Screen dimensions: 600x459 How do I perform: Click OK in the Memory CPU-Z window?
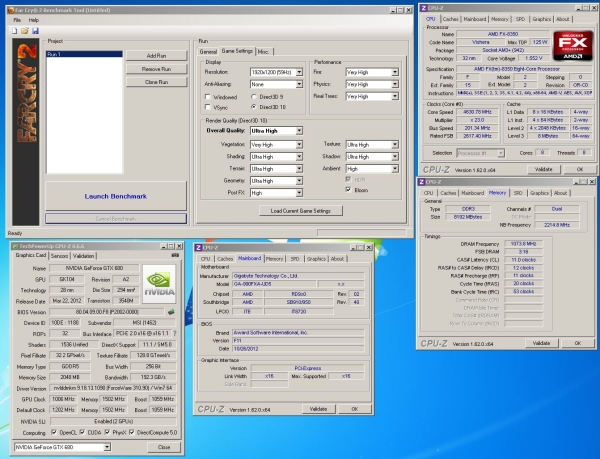pyautogui.click(x=578, y=343)
